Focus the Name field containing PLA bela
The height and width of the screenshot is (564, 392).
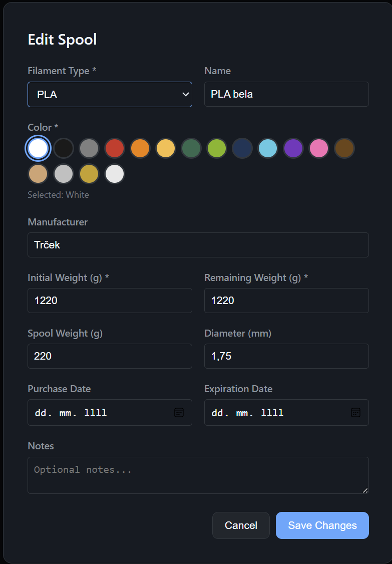(286, 94)
